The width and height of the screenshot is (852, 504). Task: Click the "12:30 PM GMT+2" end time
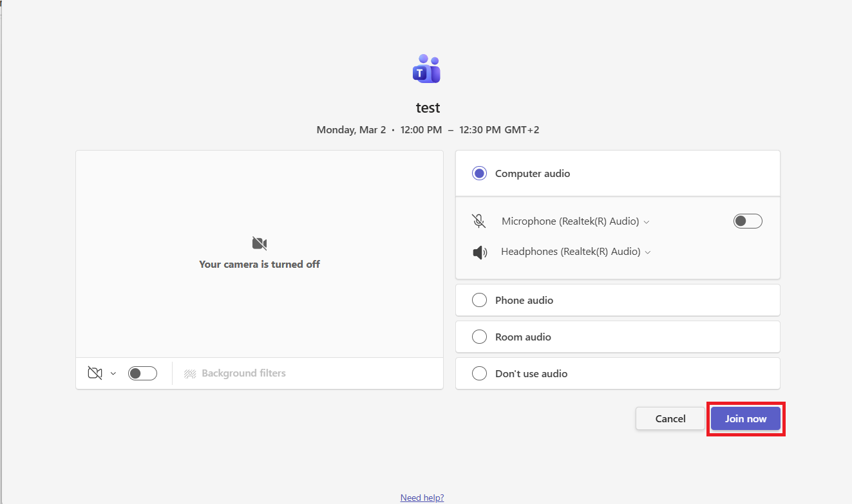click(x=499, y=130)
